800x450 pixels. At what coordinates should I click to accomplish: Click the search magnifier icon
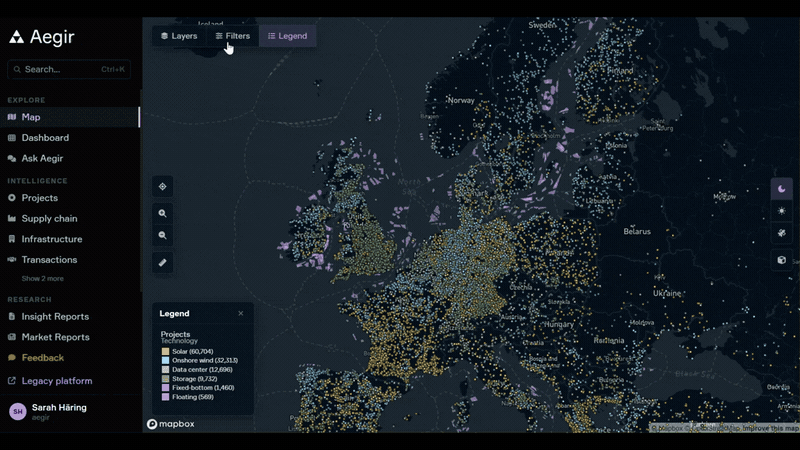click(17, 69)
